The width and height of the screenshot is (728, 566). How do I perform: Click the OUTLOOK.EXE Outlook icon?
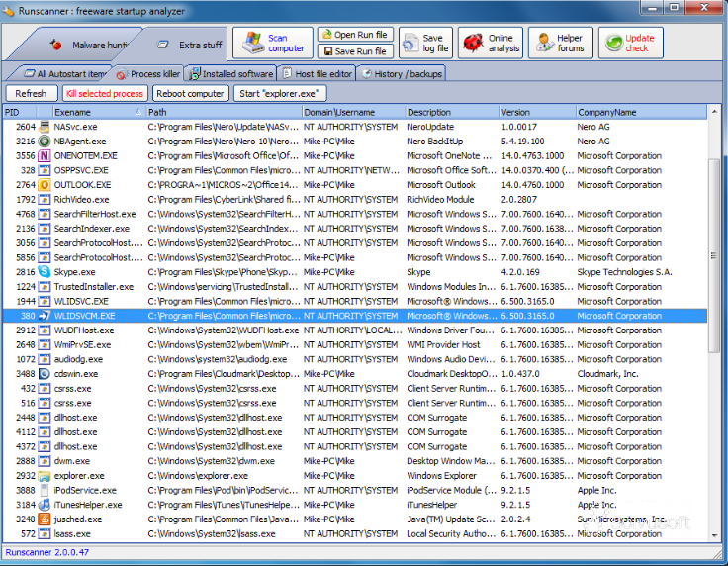tap(45, 185)
